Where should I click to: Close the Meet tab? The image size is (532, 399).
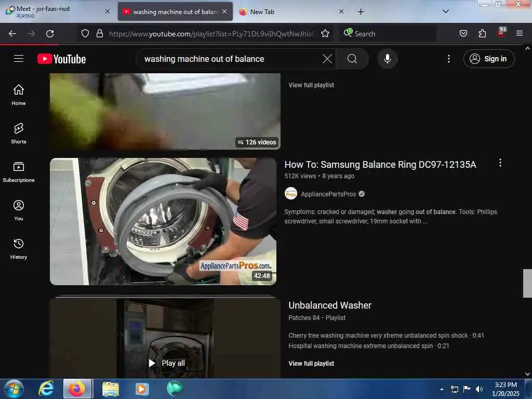[x=107, y=11]
